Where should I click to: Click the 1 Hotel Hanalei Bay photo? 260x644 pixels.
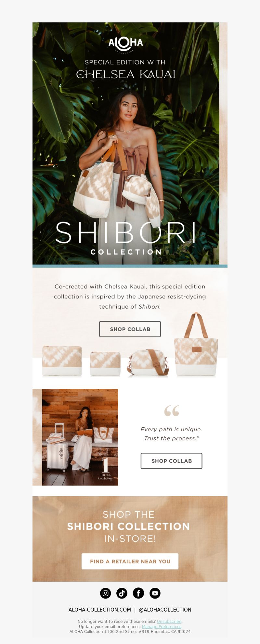[80, 437]
